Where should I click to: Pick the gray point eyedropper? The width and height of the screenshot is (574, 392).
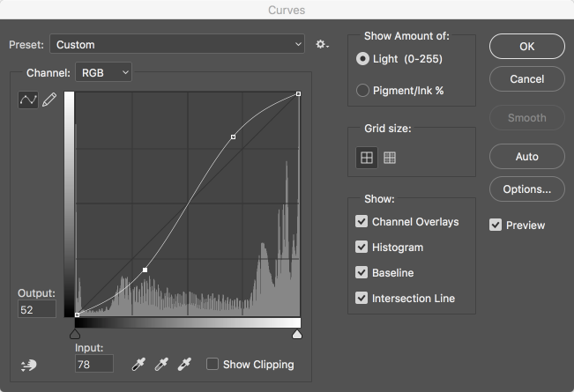(x=161, y=365)
